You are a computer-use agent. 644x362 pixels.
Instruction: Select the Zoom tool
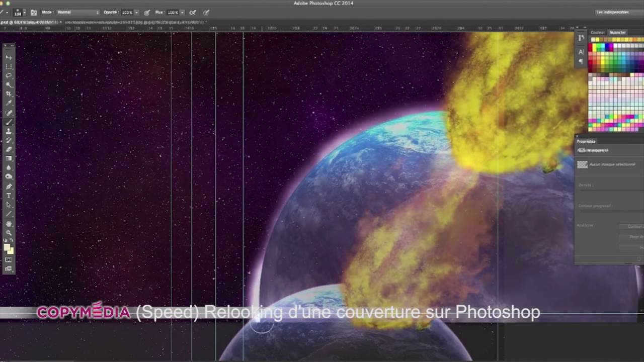(x=9, y=233)
